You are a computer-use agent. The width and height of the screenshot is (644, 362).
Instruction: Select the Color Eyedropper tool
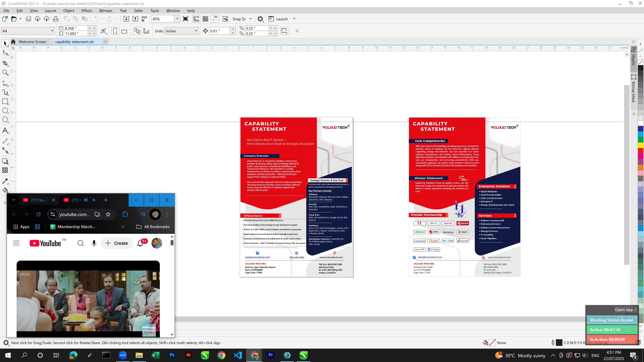[x=5, y=181]
